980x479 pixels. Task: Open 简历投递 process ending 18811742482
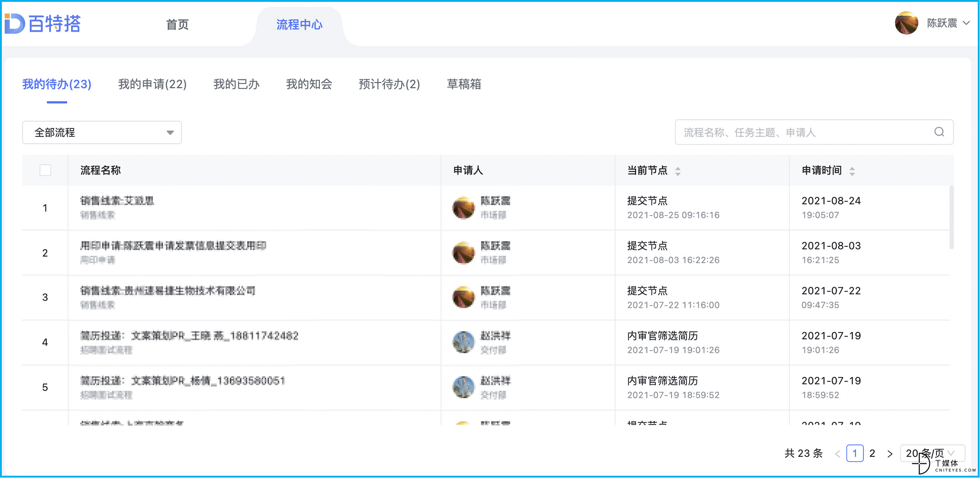click(190, 336)
